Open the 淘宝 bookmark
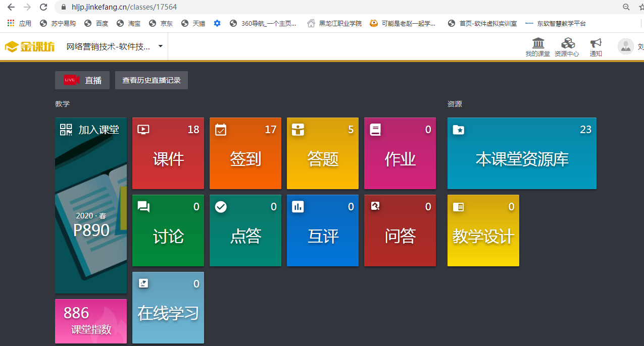The height and width of the screenshot is (346, 644). click(129, 23)
